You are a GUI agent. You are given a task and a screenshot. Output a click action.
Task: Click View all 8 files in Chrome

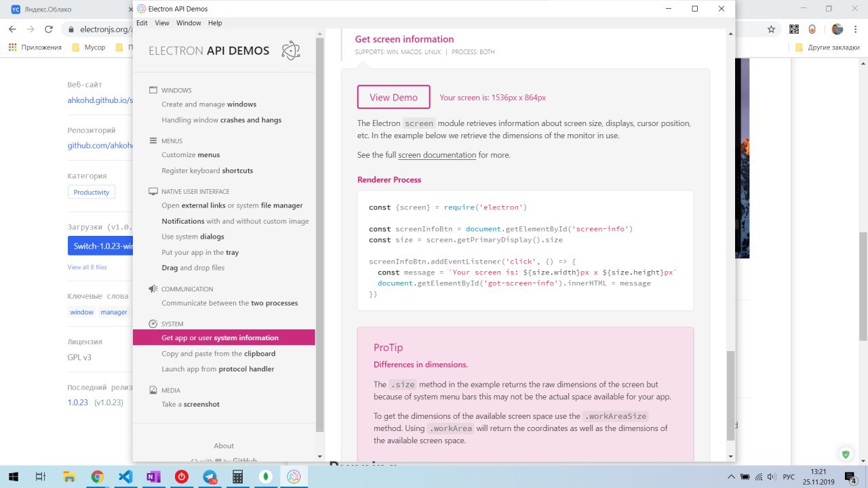tap(87, 267)
